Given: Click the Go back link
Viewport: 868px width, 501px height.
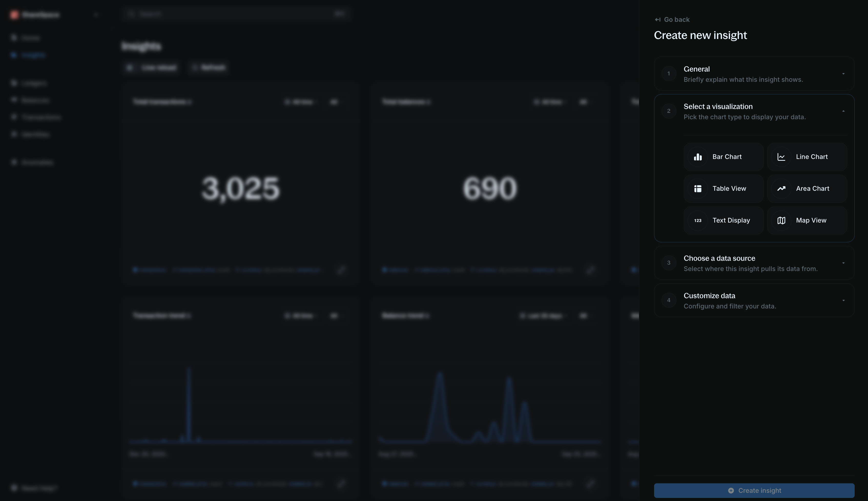Looking at the screenshot, I should [672, 19].
